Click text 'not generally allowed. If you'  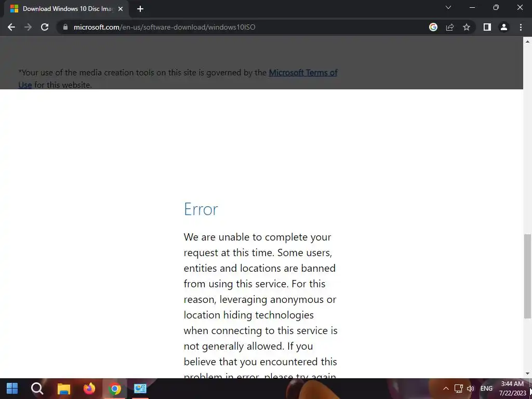[248, 346]
